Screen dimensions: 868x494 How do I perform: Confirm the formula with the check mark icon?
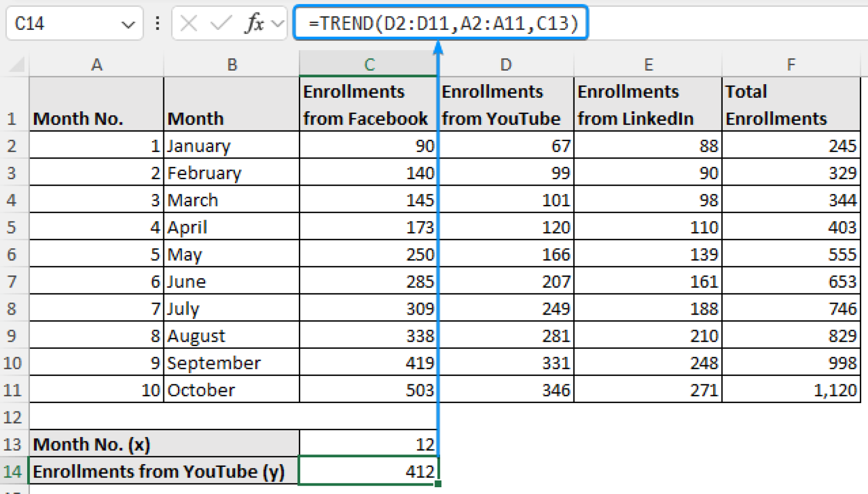coord(220,23)
